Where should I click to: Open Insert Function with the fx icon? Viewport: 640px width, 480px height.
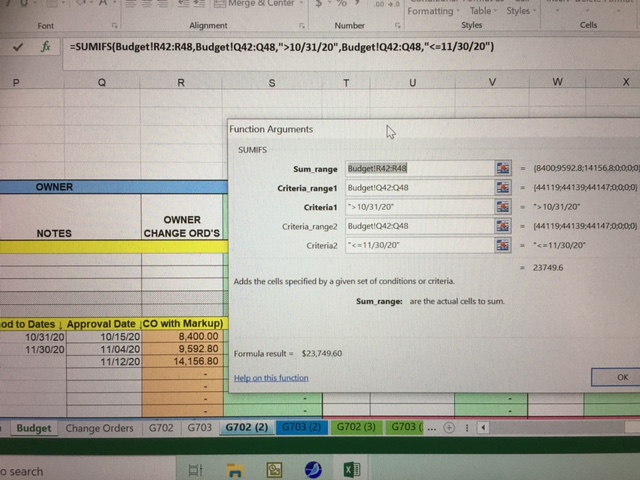(x=45, y=47)
